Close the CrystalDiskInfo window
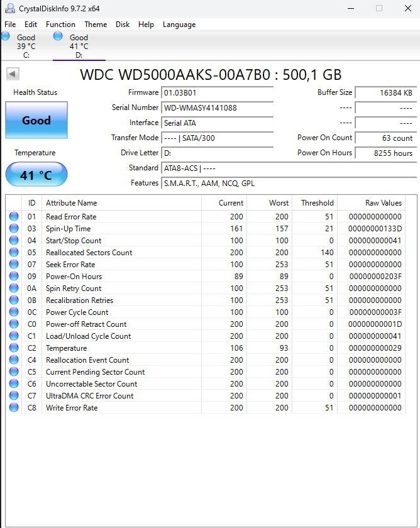Viewport: 420px width, 528px height. 408,8
